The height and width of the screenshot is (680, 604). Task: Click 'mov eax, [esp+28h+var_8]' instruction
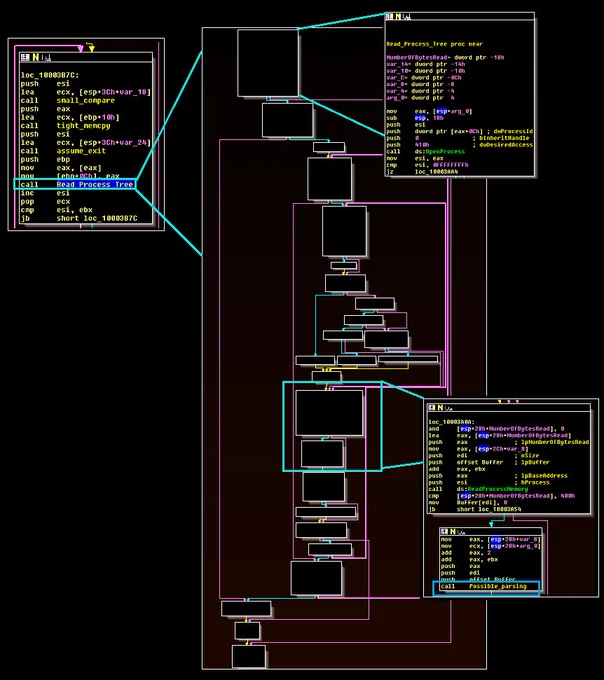tap(490, 539)
